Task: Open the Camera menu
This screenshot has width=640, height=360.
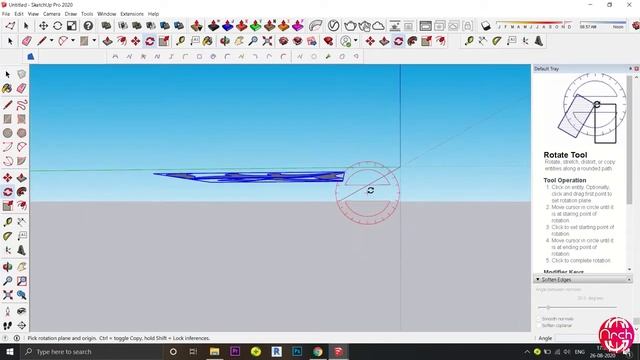Action: (x=51, y=14)
